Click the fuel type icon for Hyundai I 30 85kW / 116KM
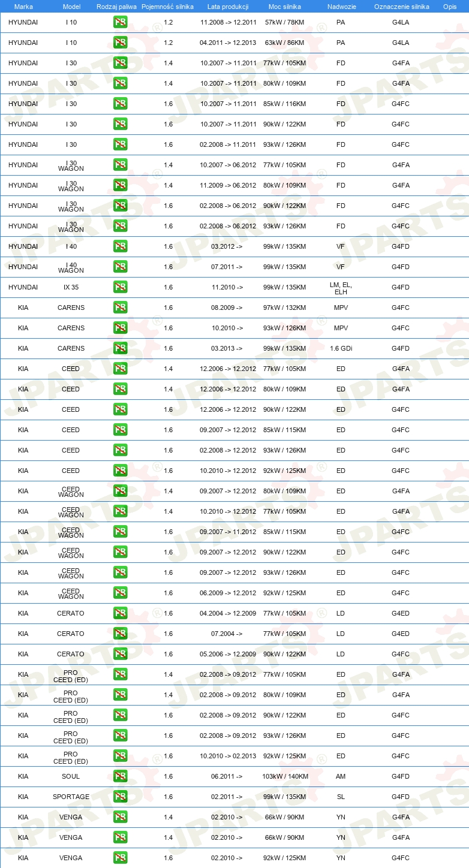Image resolution: width=469 pixels, height=868 pixels. pyautogui.click(x=120, y=104)
